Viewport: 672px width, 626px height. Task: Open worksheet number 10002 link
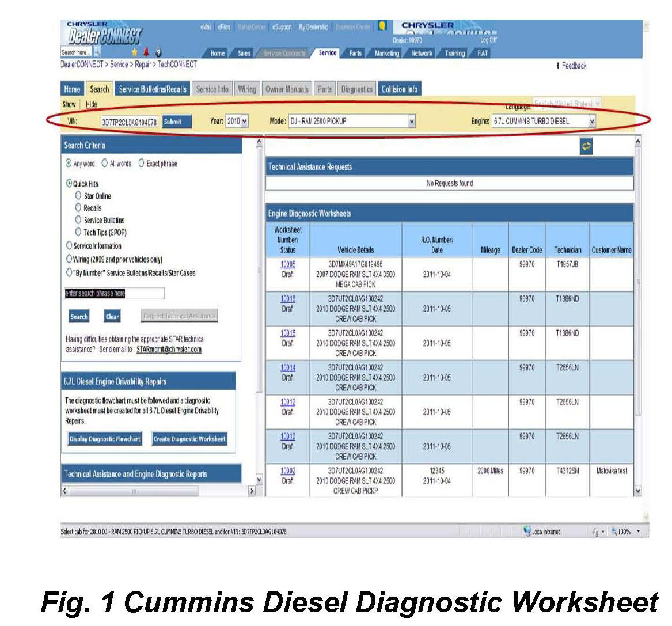[287, 471]
